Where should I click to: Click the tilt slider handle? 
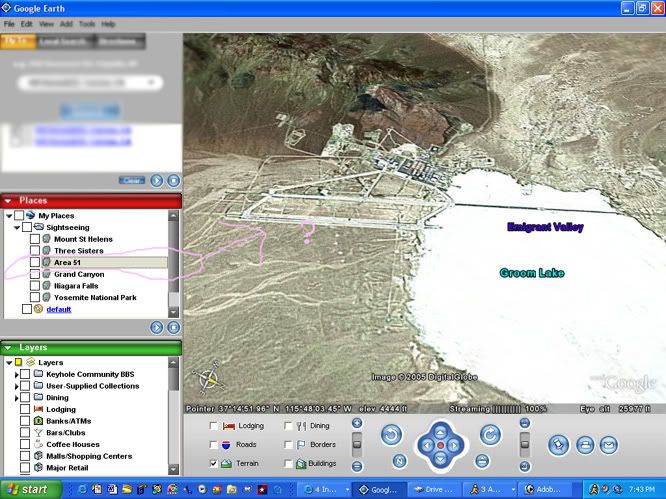(525, 443)
